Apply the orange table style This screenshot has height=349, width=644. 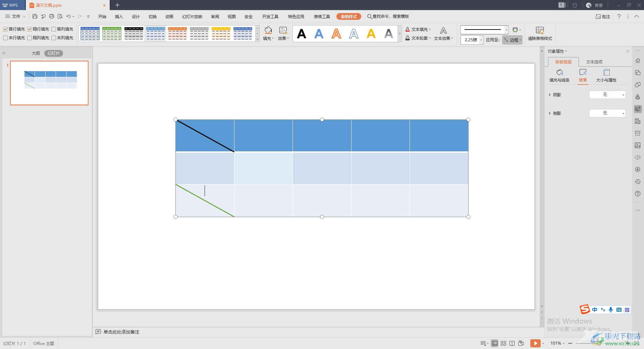(x=177, y=34)
